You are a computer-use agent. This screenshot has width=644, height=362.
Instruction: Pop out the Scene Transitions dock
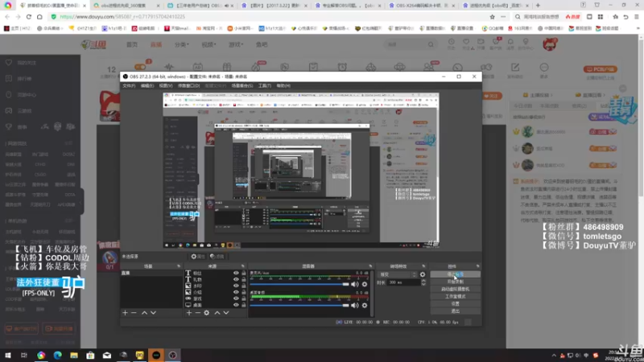423,266
